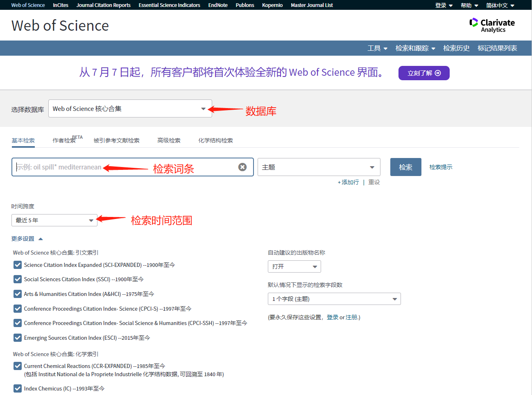
Task: Open the 主题 search field dropdown
Action: [x=319, y=167]
